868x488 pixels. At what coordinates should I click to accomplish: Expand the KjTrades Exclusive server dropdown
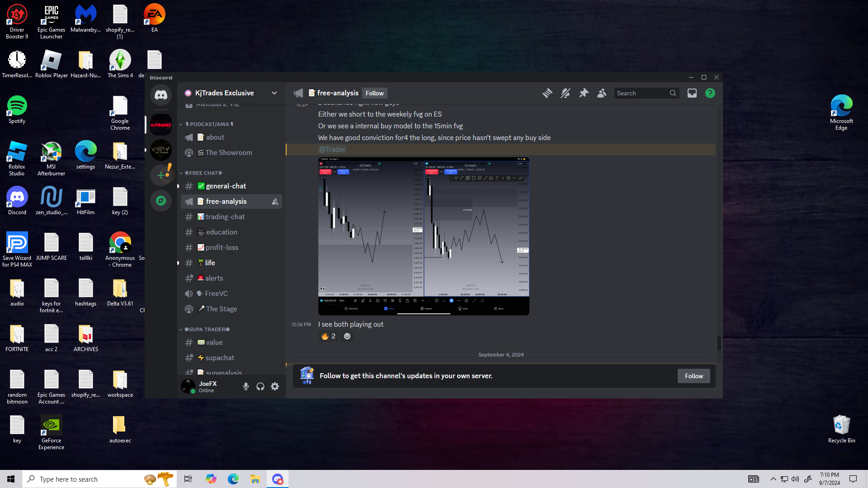(x=274, y=93)
